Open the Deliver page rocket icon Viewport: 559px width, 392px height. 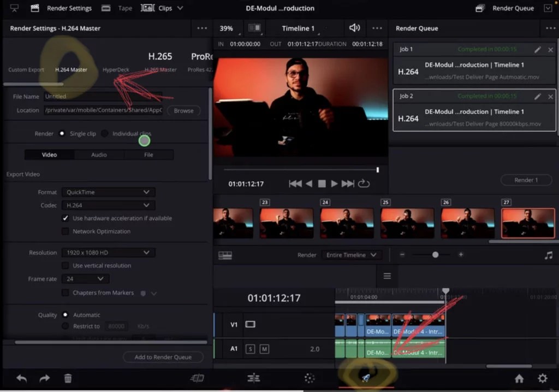(366, 378)
